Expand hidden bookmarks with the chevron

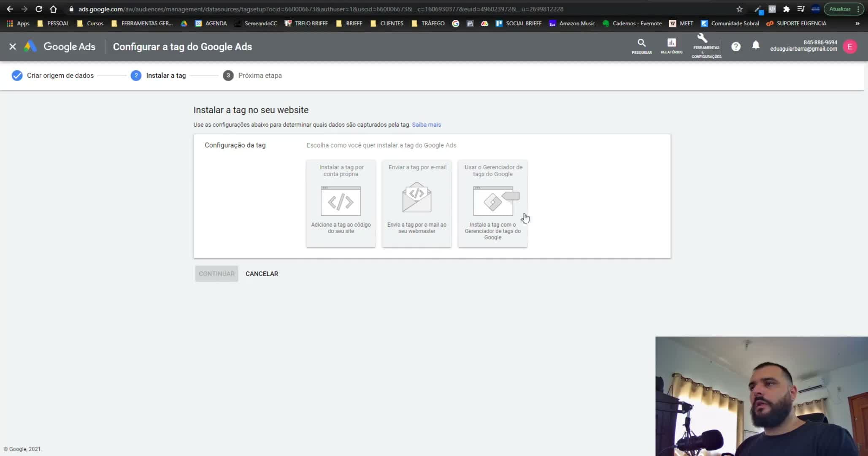point(857,23)
